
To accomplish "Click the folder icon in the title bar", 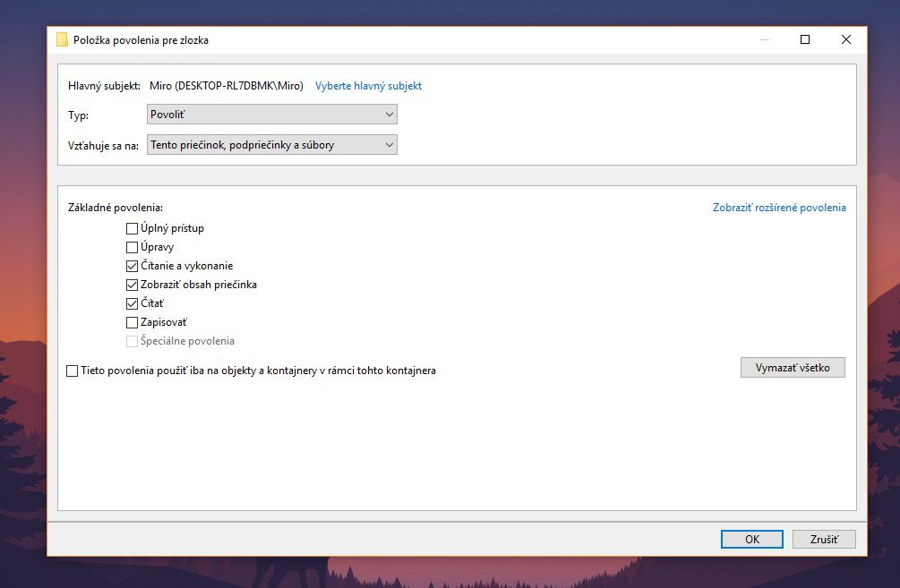I will click(62, 40).
